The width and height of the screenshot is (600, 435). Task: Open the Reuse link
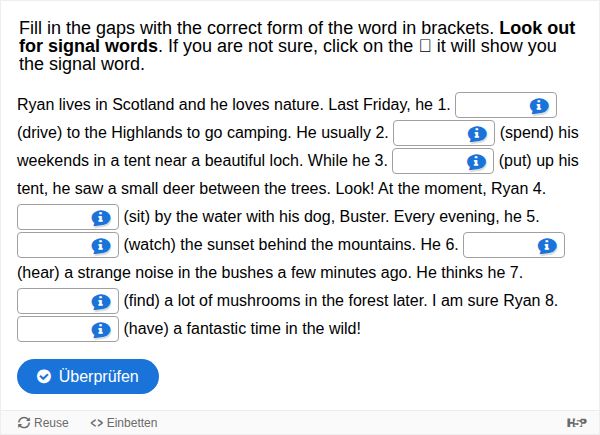click(x=44, y=423)
